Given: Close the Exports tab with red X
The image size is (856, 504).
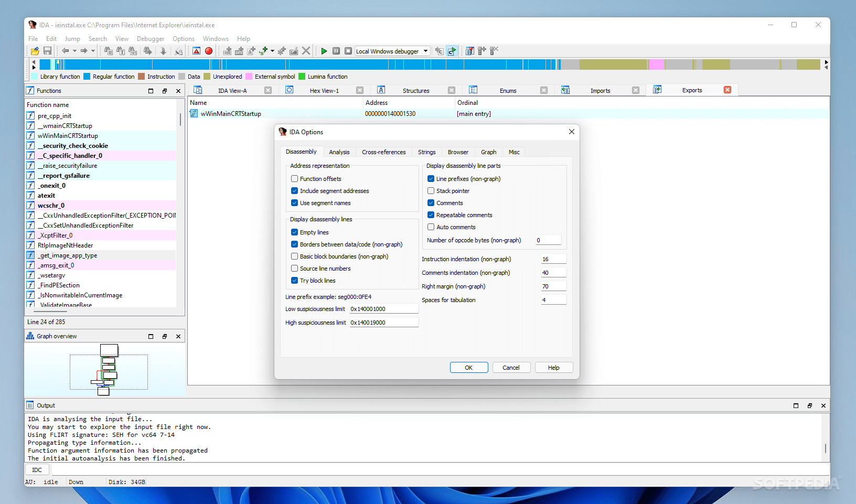Looking at the screenshot, I should coord(727,90).
